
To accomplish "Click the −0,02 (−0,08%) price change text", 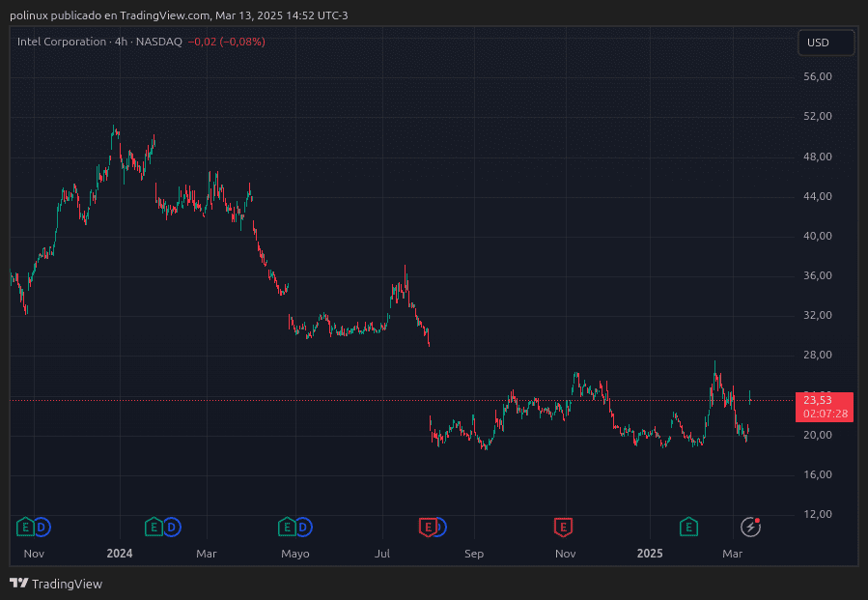I will [x=226, y=42].
